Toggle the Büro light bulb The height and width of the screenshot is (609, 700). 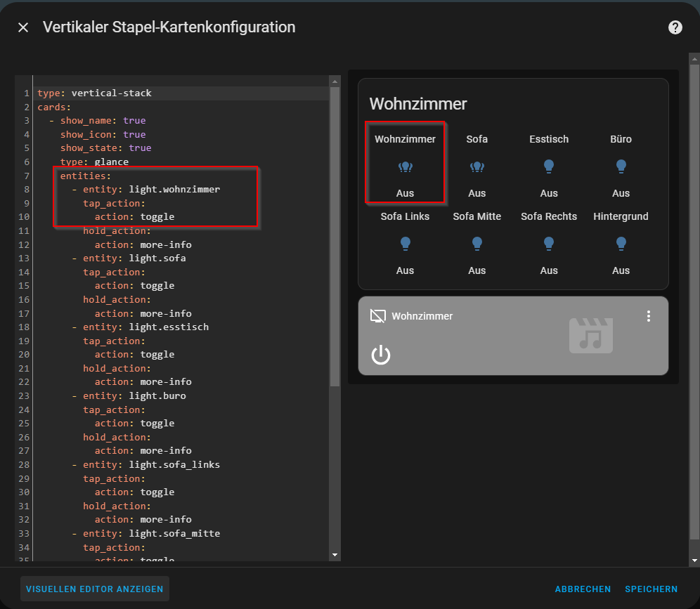click(x=621, y=166)
